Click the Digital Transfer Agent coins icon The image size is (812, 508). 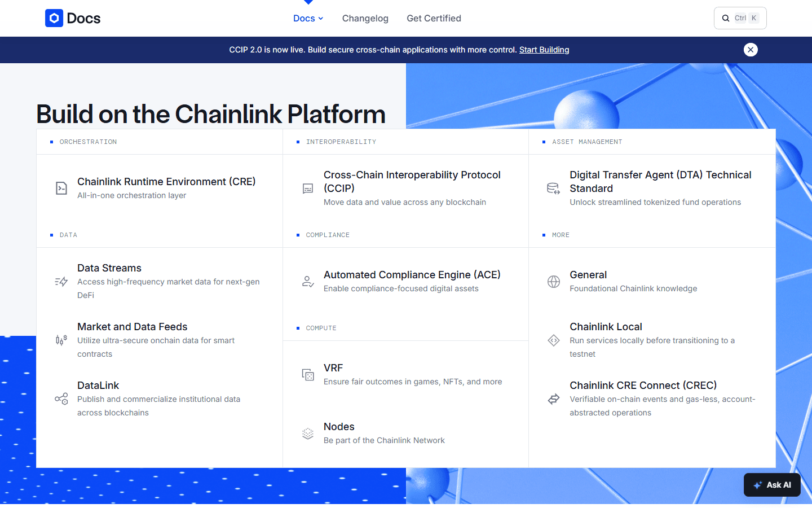554,189
